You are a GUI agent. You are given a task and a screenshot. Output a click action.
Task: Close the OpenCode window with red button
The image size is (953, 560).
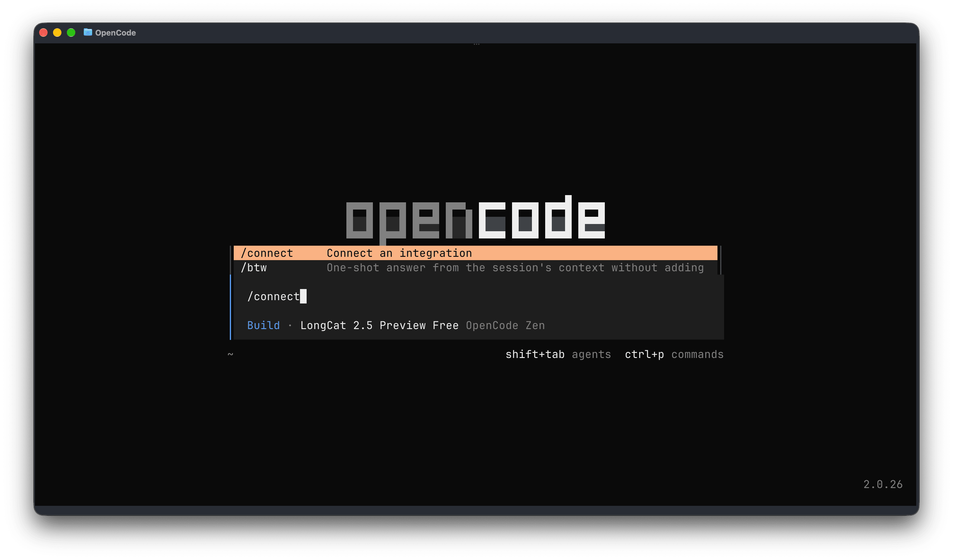[x=43, y=33]
